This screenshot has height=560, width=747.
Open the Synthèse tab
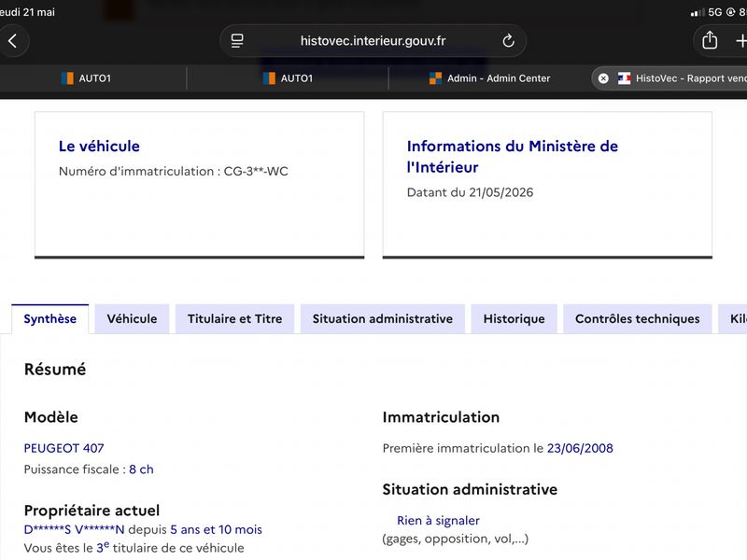pyautogui.click(x=50, y=318)
